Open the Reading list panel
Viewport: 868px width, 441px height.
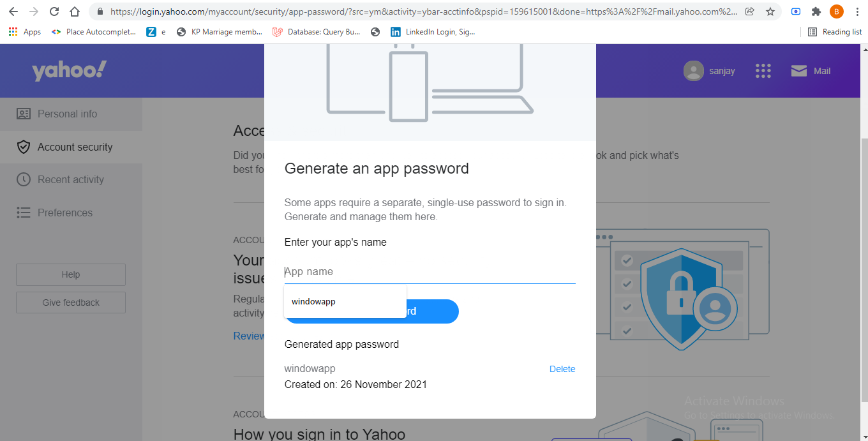(835, 32)
